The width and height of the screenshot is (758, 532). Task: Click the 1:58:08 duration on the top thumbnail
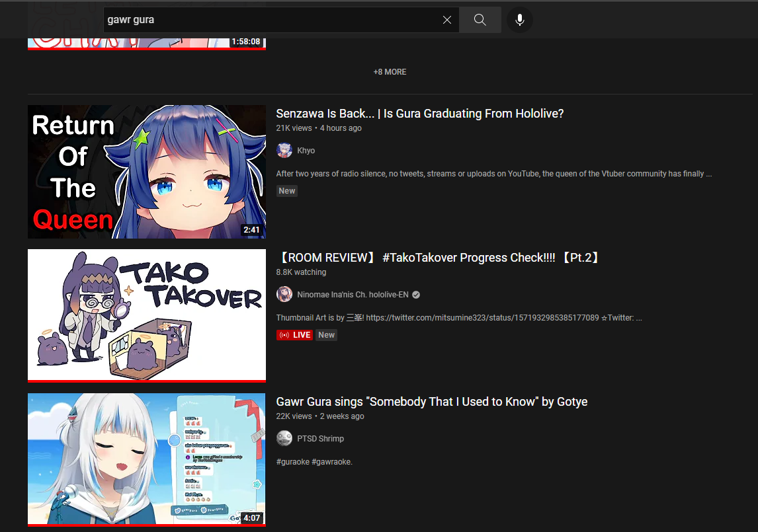[x=245, y=42]
